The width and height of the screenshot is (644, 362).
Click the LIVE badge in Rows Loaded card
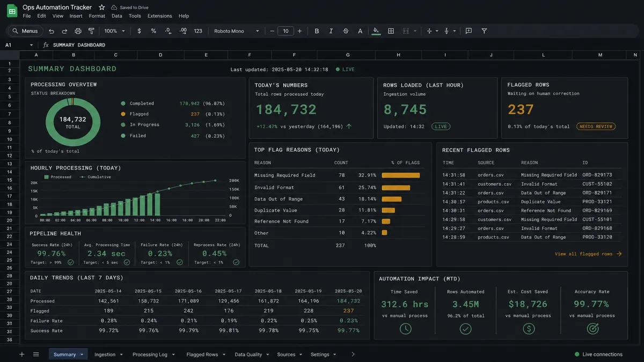441,127
